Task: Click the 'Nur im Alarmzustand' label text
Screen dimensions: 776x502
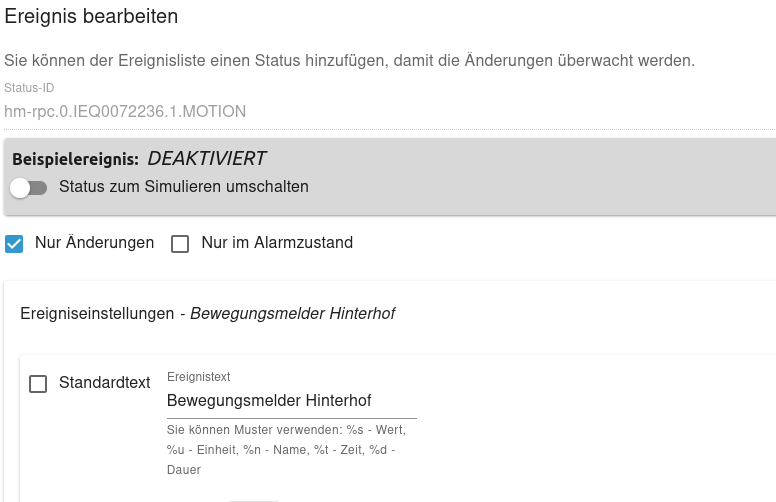Action: (x=277, y=243)
